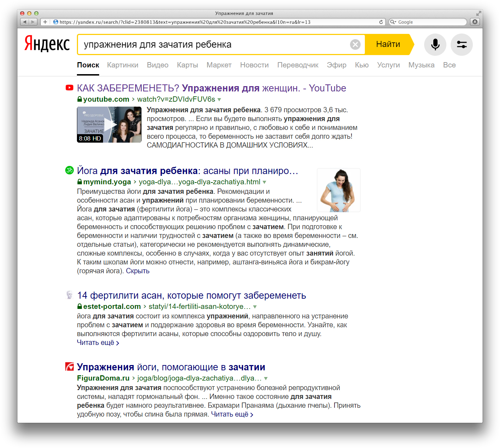Open the Маркет tab

pyautogui.click(x=219, y=65)
